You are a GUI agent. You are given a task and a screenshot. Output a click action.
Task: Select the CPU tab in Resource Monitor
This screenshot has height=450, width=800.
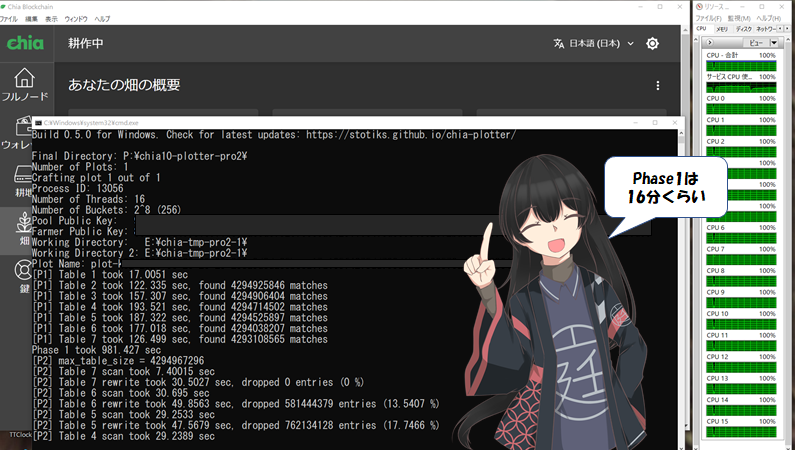coord(702,29)
